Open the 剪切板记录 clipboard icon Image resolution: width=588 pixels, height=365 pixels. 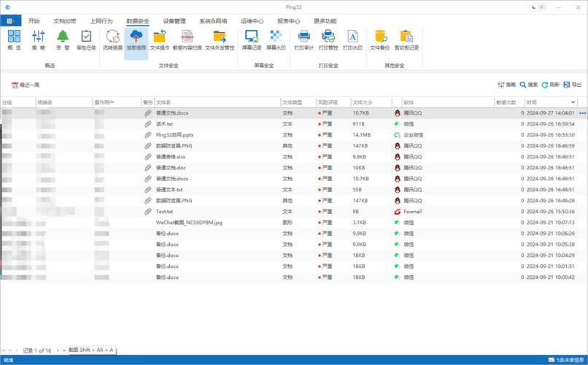point(406,36)
